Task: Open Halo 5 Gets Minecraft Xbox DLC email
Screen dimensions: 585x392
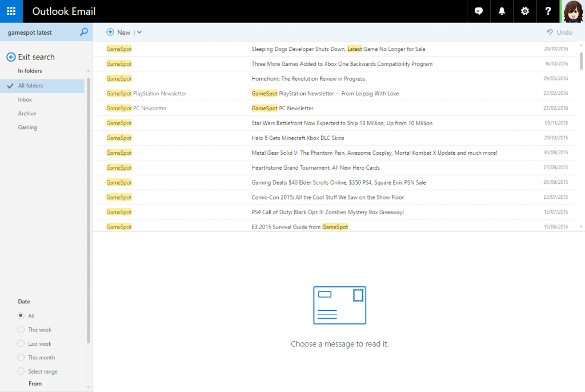Action: coord(298,138)
